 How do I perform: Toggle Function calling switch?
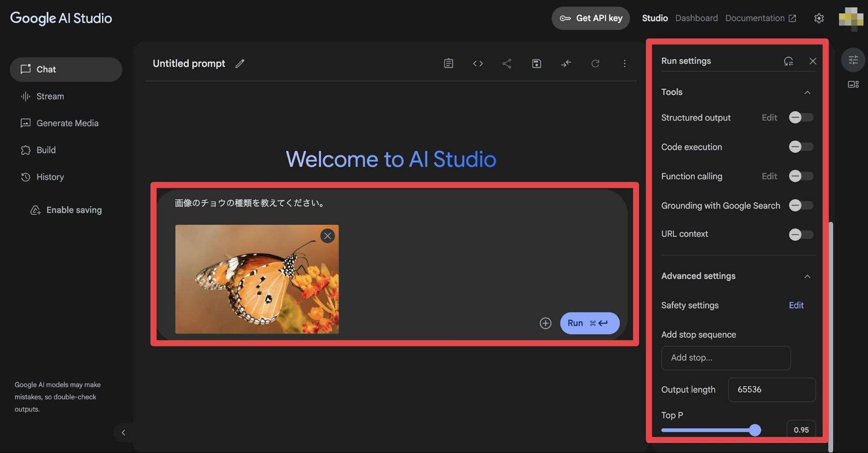pyautogui.click(x=801, y=176)
